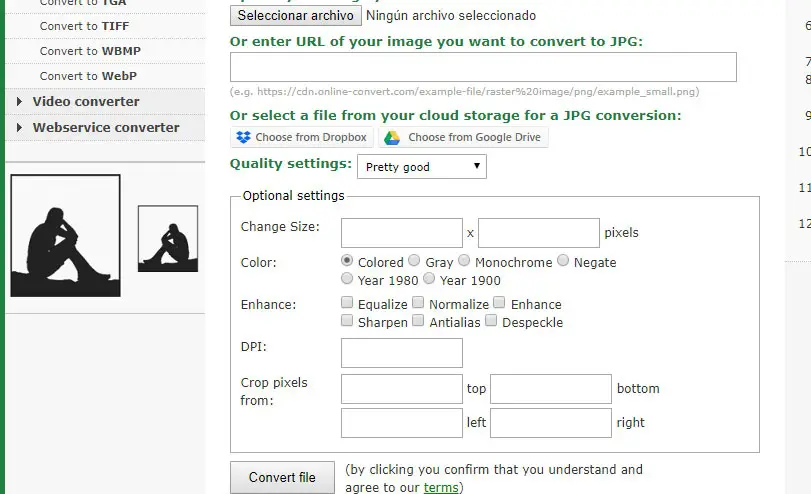Enable the Despeckle checkbox

pyautogui.click(x=491, y=321)
